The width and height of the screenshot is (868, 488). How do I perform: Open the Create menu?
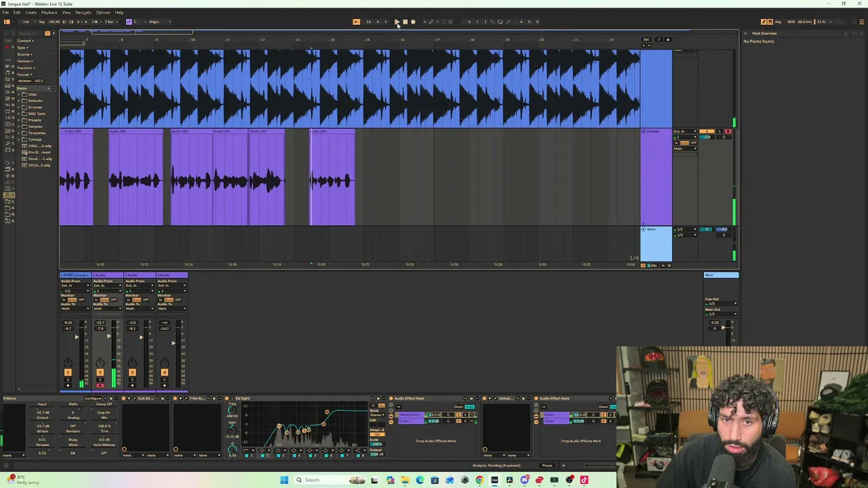[31, 12]
